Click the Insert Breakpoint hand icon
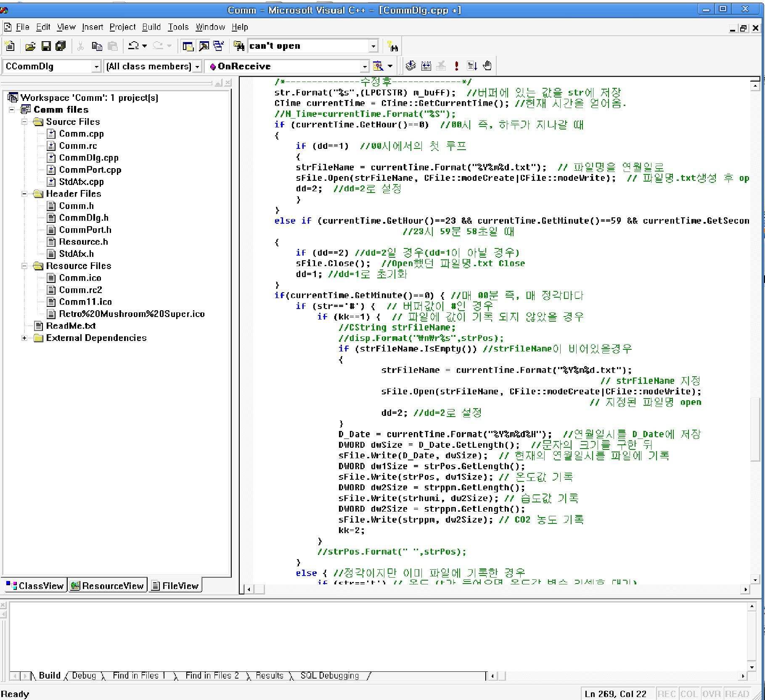This screenshot has height=700, width=765. [x=487, y=66]
